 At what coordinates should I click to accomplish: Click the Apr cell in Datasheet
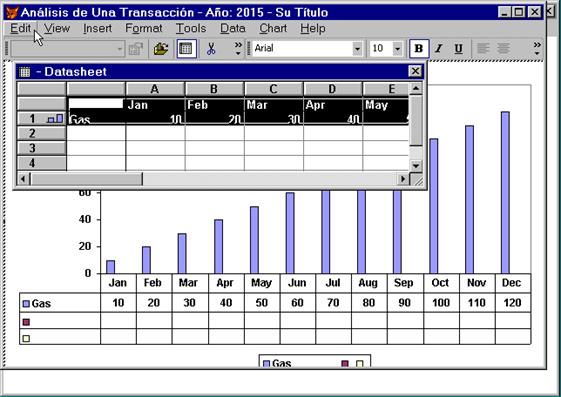(x=333, y=104)
